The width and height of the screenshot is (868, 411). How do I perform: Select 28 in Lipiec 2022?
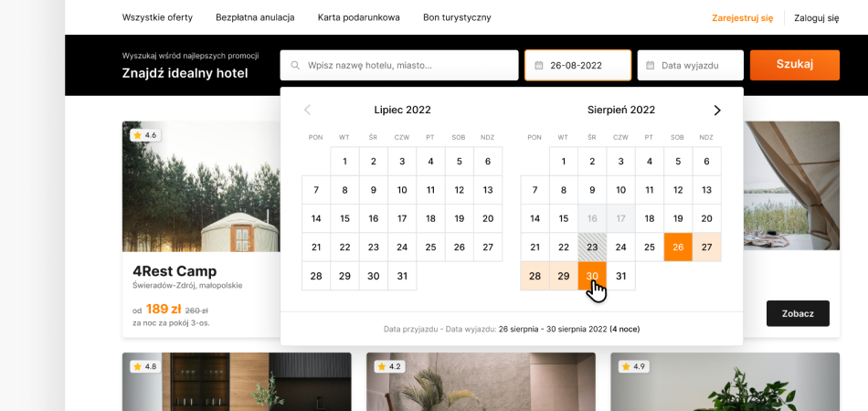(x=316, y=276)
